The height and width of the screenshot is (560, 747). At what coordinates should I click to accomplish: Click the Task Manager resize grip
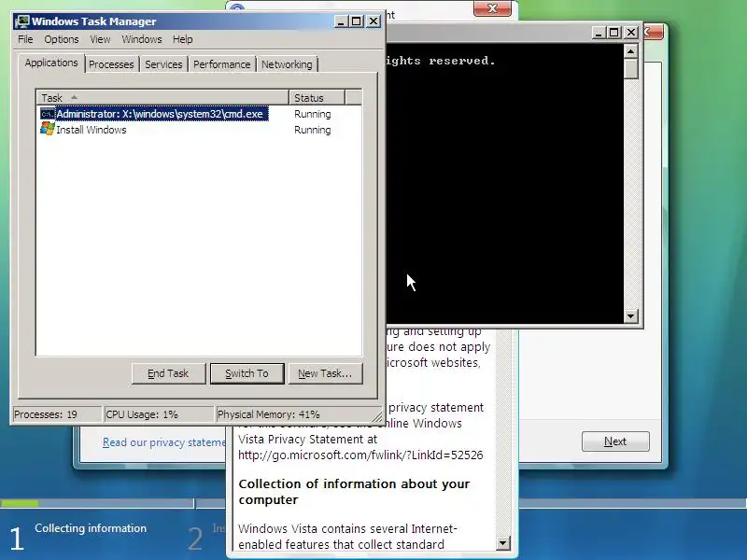coord(377,417)
